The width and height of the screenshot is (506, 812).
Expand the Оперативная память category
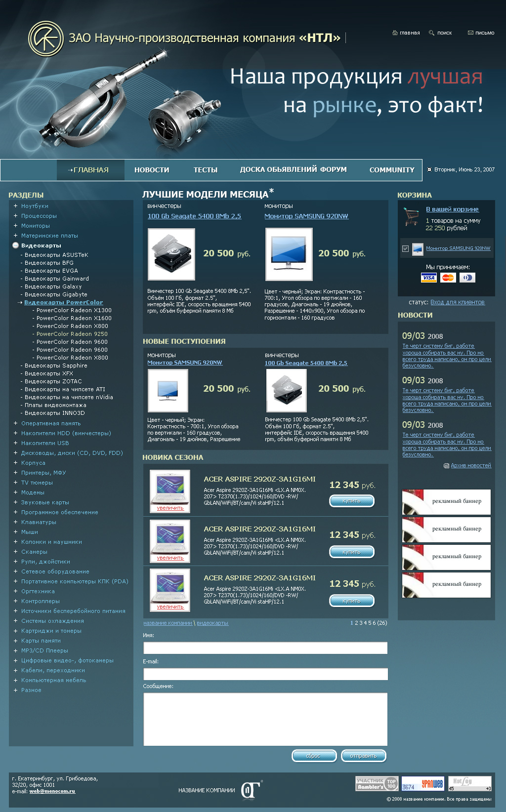pos(15,423)
